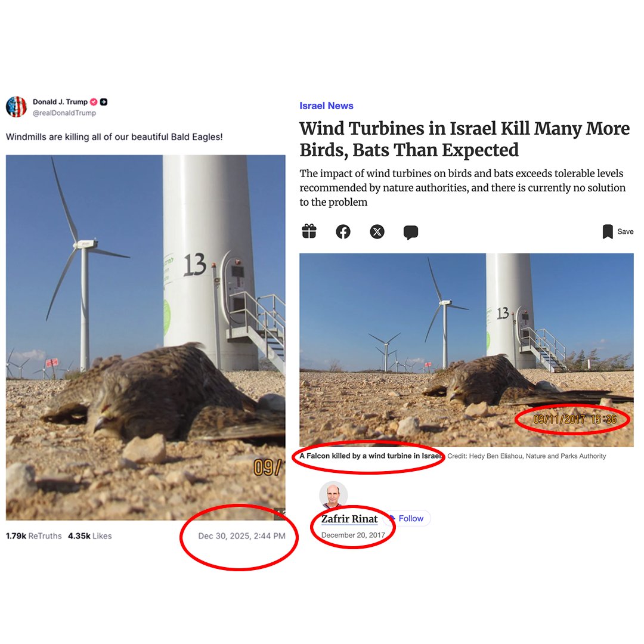644x644 pixels.
Task: Click the Wind Turbines in Israel headline
Action: click(464, 139)
